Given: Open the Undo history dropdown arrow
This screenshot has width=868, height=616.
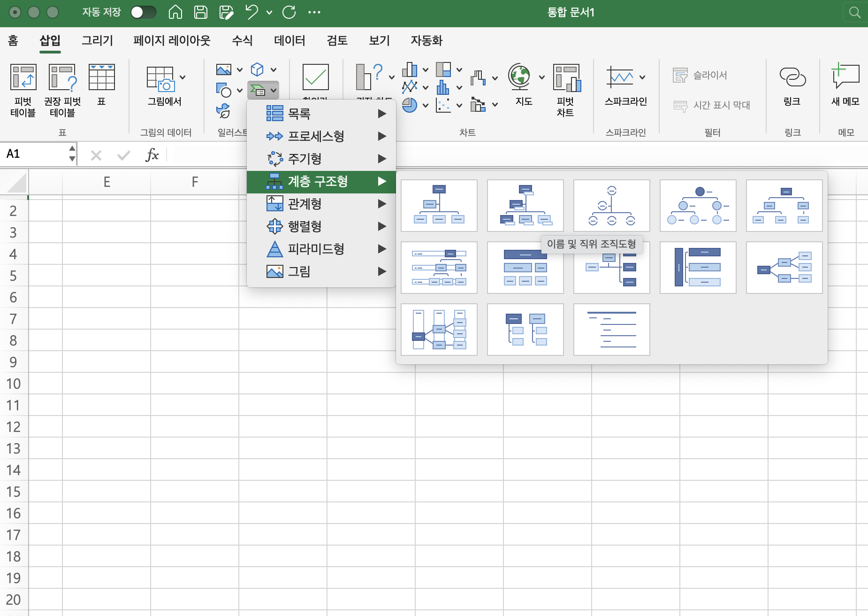Looking at the screenshot, I should point(269,13).
